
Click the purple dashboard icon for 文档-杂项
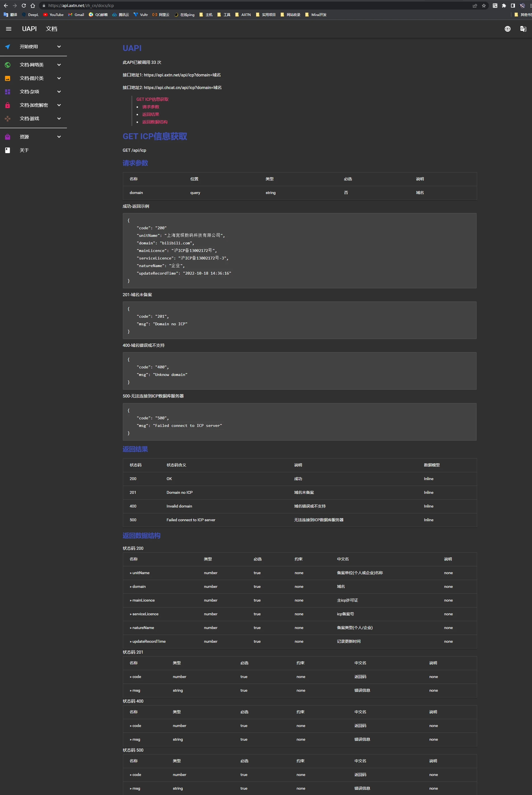(x=8, y=92)
